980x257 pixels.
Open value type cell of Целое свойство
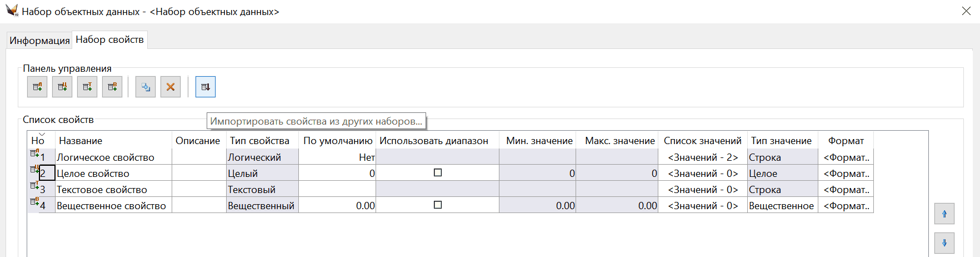(782, 174)
